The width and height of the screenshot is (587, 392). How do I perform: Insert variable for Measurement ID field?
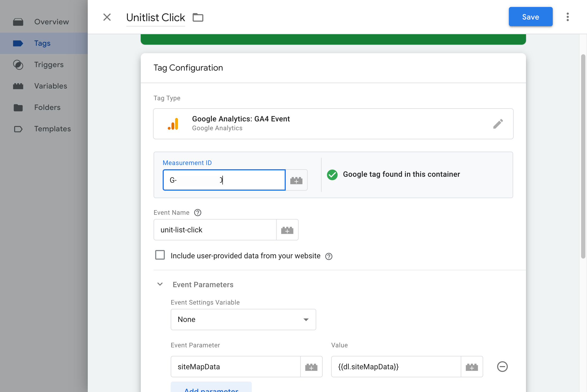296,180
